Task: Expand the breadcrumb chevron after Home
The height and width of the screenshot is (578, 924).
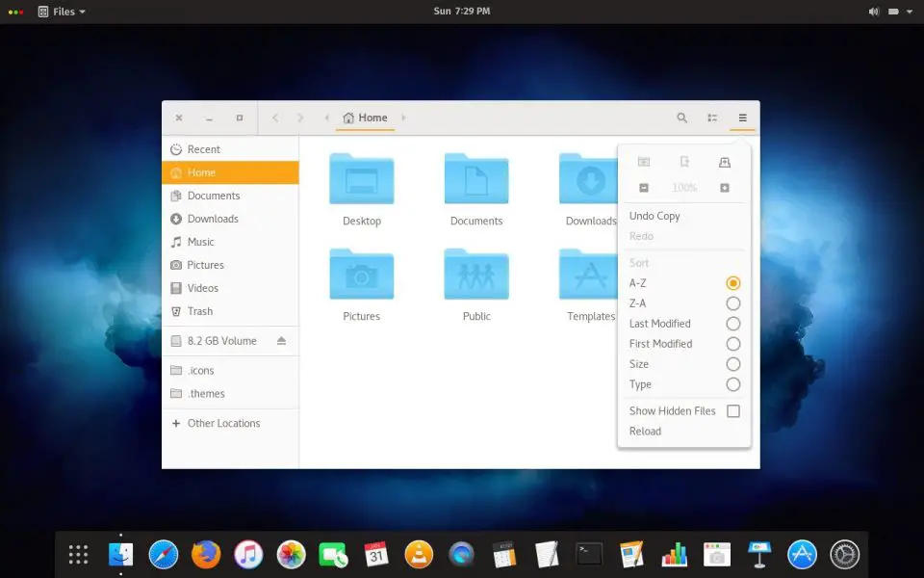Action: click(403, 117)
